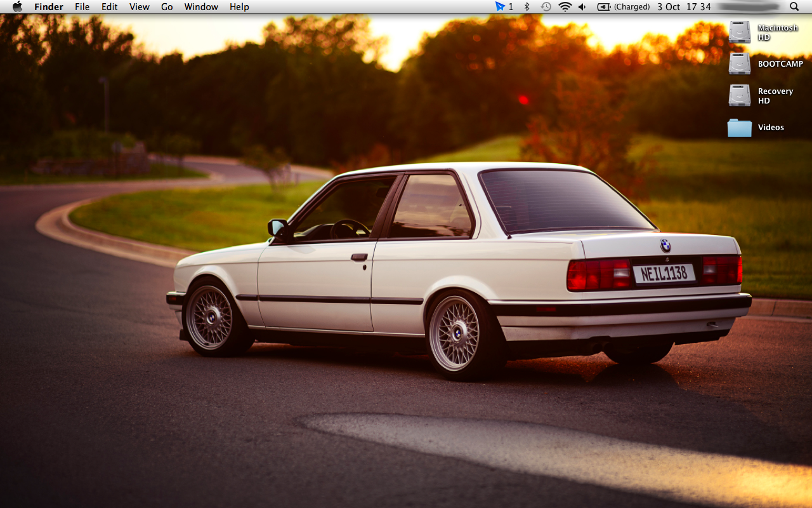Open the Wi-Fi status menu
Viewport: 812px width, 508px height.
pyautogui.click(x=565, y=6)
